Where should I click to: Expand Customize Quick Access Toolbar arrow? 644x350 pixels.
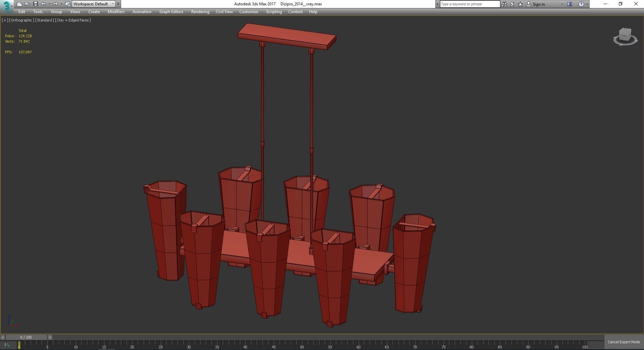click(x=118, y=4)
